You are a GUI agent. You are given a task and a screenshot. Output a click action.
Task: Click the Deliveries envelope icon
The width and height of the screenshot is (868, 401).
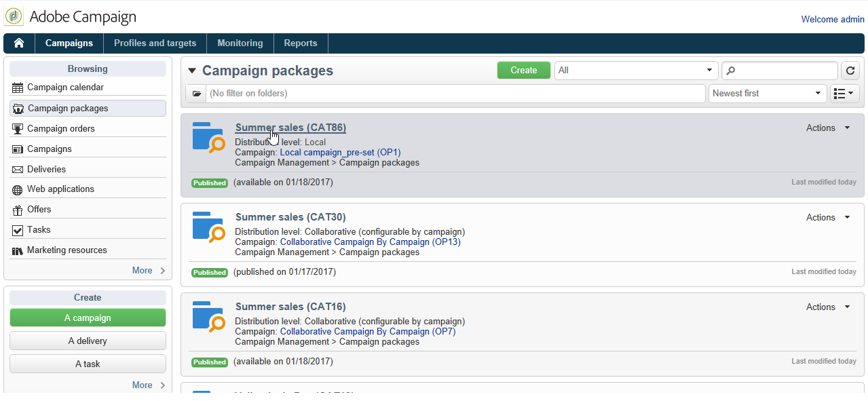point(18,170)
